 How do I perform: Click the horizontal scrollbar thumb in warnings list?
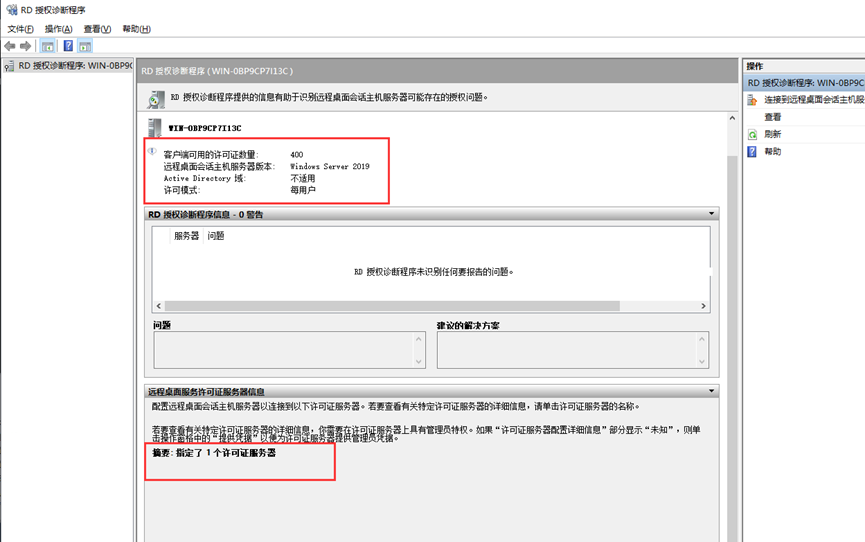392,306
